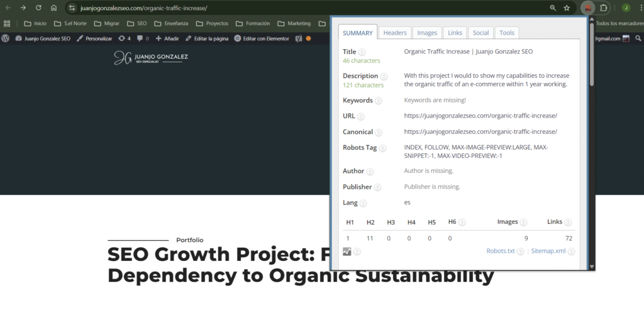This screenshot has width=644, height=322.
Task: Switch to the Headers tab
Action: click(x=395, y=33)
